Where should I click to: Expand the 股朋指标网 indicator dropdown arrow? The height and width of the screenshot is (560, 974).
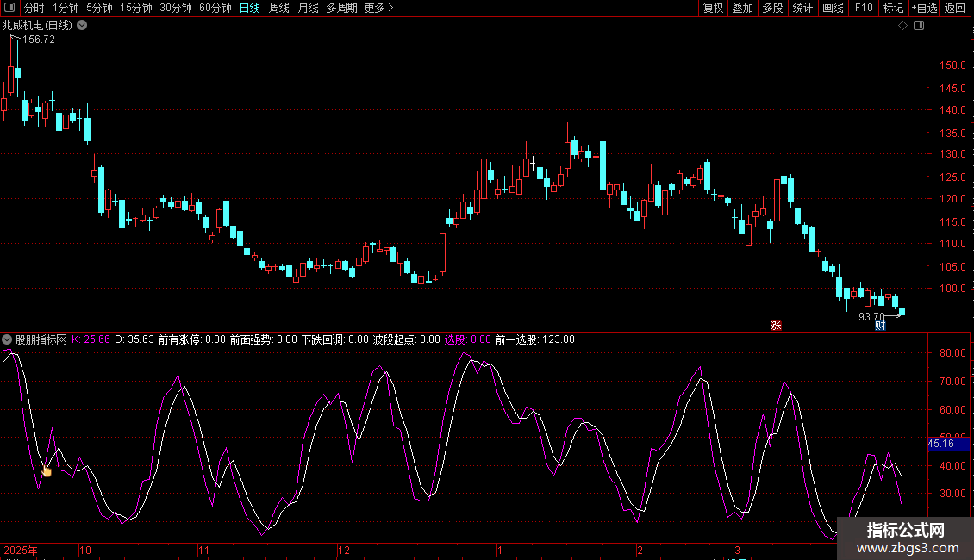pos(8,339)
